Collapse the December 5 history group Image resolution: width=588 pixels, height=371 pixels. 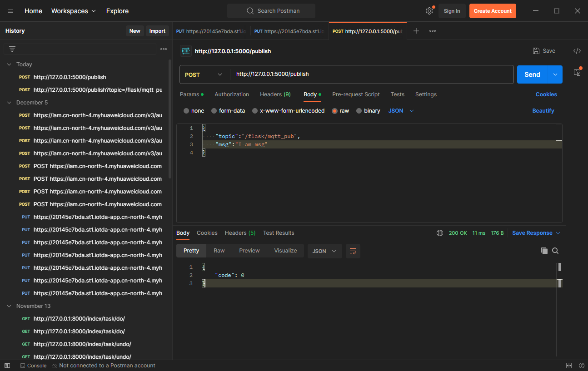pyautogui.click(x=9, y=103)
